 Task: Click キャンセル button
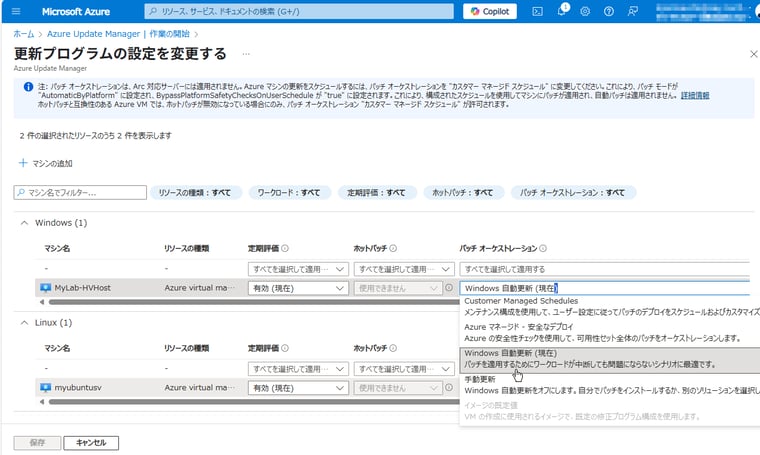[91, 442]
